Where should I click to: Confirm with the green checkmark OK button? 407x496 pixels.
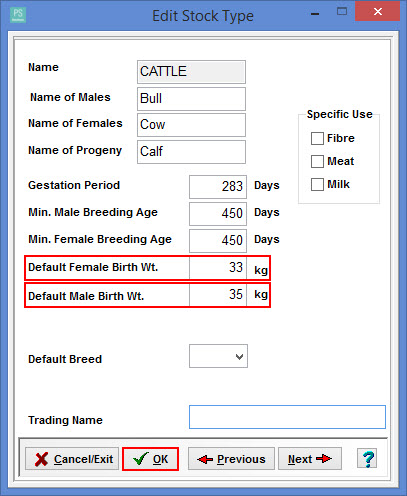click(150, 459)
